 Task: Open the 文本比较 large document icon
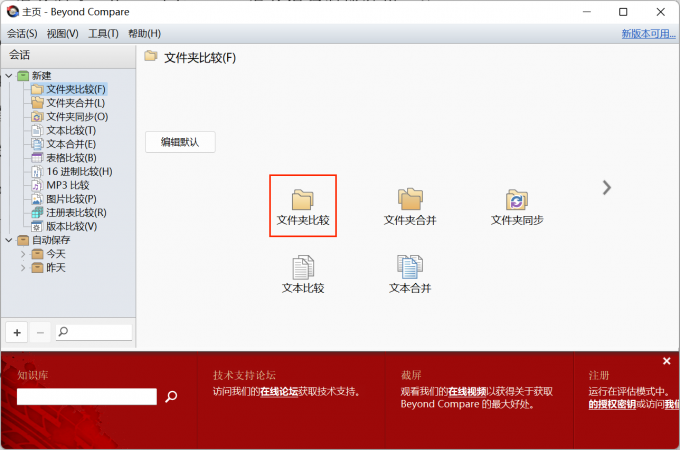point(303,274)
